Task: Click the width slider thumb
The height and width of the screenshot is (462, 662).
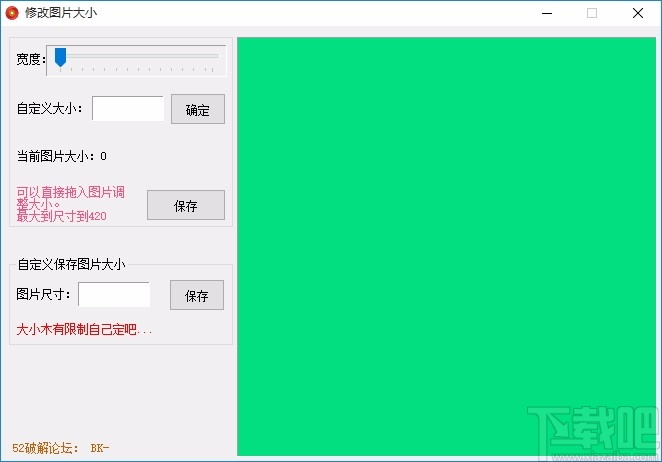Action: [x=60, y=57]
